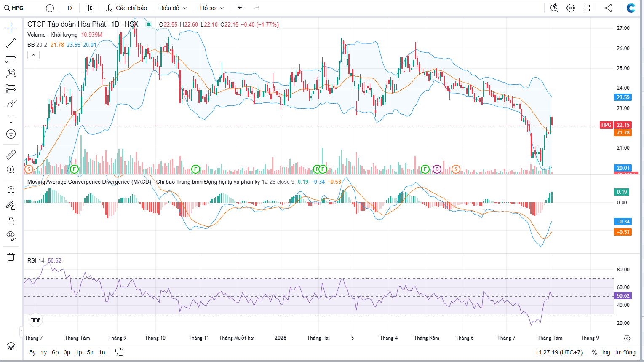Activate the zoom in tool
This screenshot has height=362, width=644.
click(11, 169)
